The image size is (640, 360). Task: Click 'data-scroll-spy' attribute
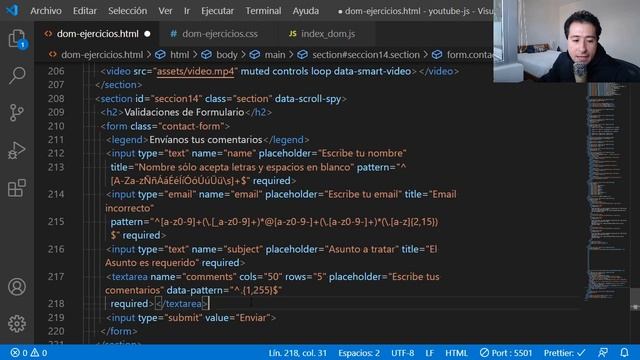(x=308, y=99)
